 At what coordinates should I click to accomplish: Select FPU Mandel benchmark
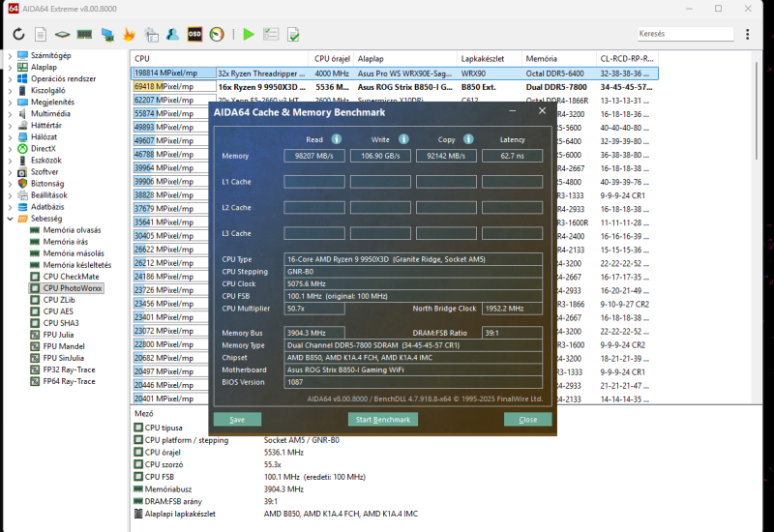pyautogui.click(x=64, y=346)
